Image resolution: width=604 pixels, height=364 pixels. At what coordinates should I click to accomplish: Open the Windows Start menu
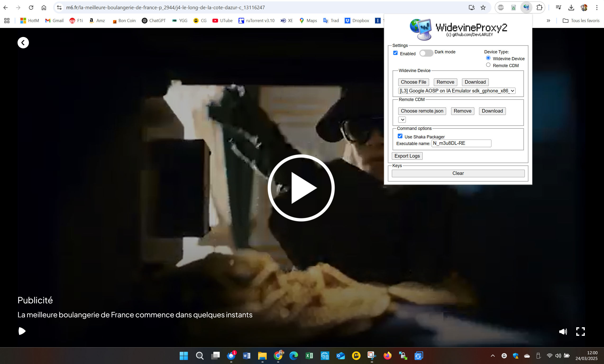tap(184, 356)
